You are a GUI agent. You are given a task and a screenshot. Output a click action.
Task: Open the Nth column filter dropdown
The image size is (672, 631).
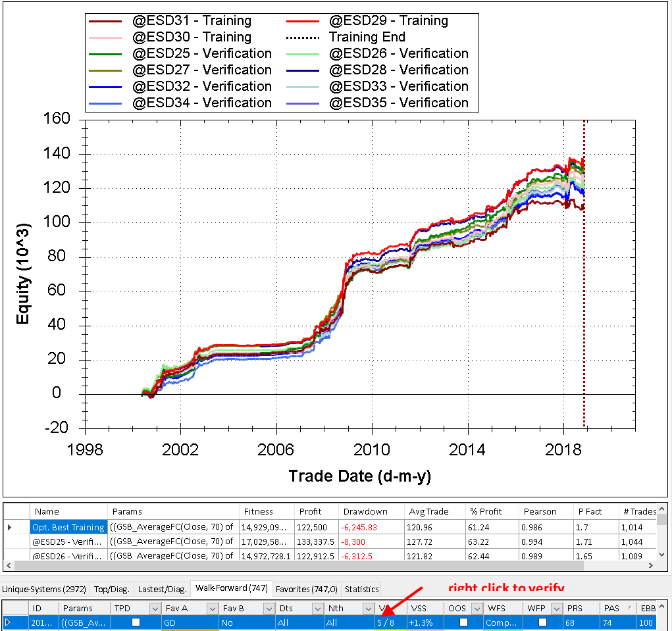[x=366, y=609]
